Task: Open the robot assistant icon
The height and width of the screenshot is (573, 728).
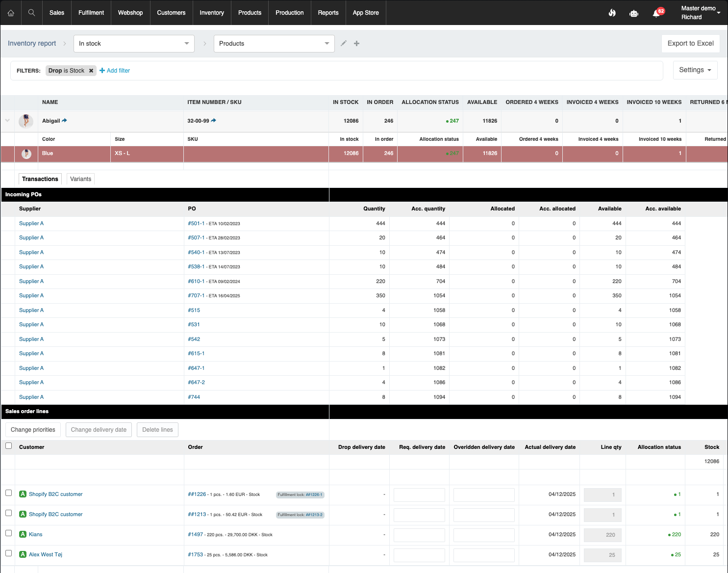Action: [633, 13]
